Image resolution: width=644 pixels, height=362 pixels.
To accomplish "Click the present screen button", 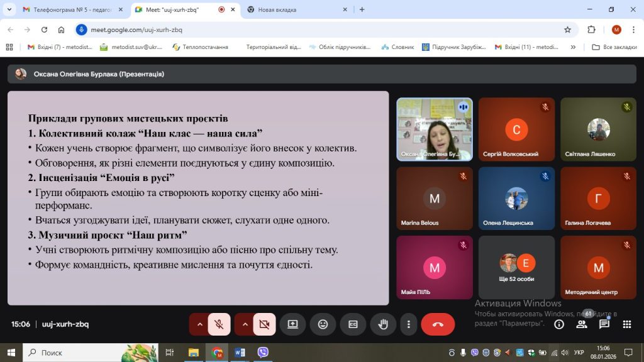I will [292, 324].
